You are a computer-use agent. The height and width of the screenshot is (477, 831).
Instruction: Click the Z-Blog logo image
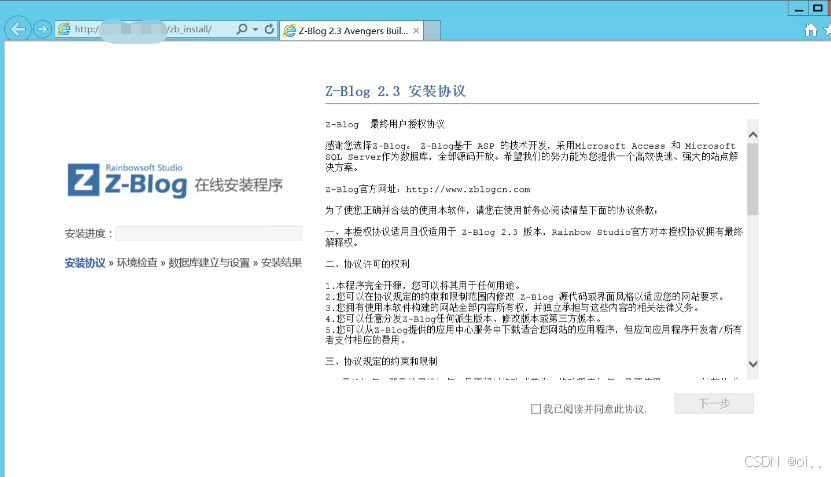point(127,180)
